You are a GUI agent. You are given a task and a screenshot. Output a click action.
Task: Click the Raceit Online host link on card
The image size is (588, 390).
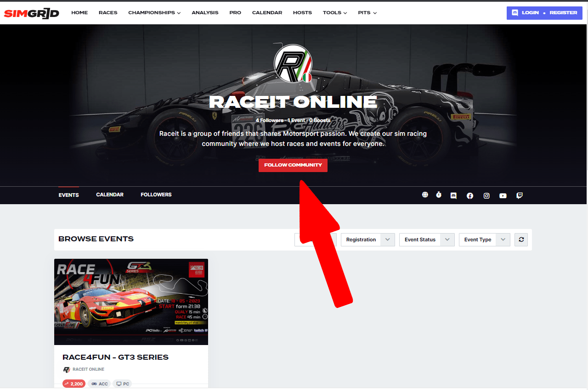coord(88,369)
